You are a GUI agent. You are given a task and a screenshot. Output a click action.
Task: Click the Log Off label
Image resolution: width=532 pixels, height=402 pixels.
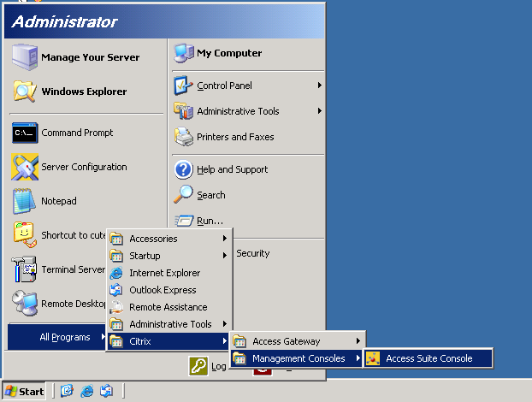(x=218, y=367)
